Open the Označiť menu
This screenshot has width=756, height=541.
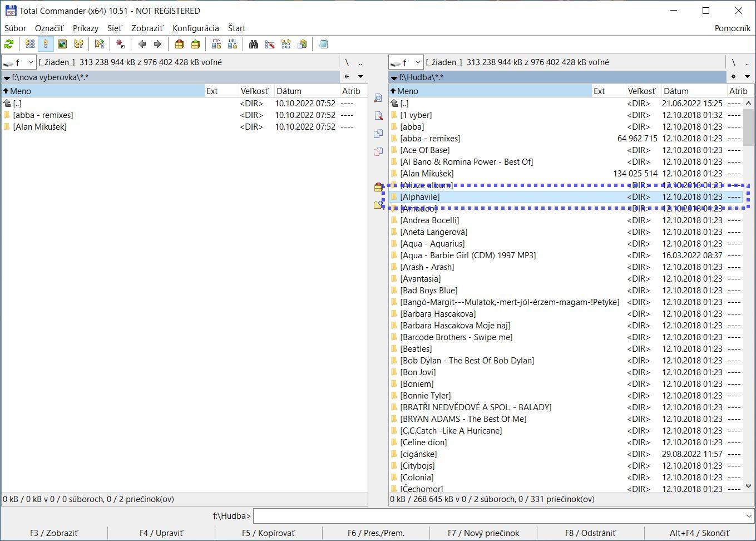tap(49, 28)
